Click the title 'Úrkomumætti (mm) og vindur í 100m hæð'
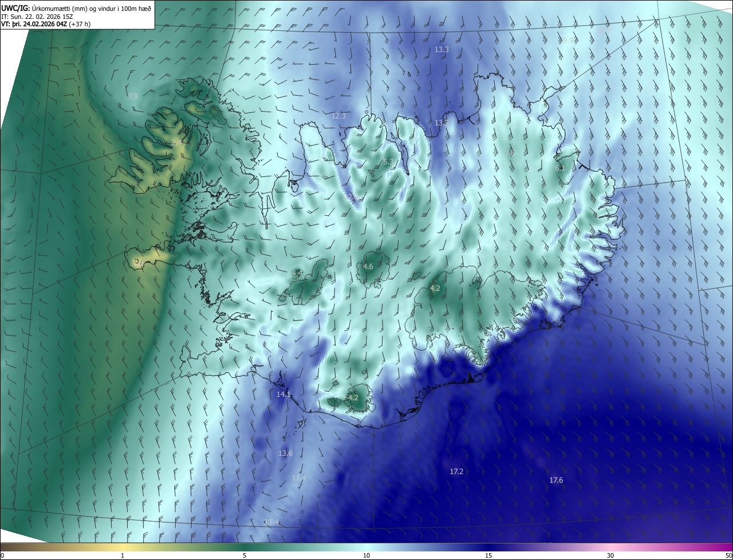The width and height of the screenshot is (733, 560). [91, 7]
